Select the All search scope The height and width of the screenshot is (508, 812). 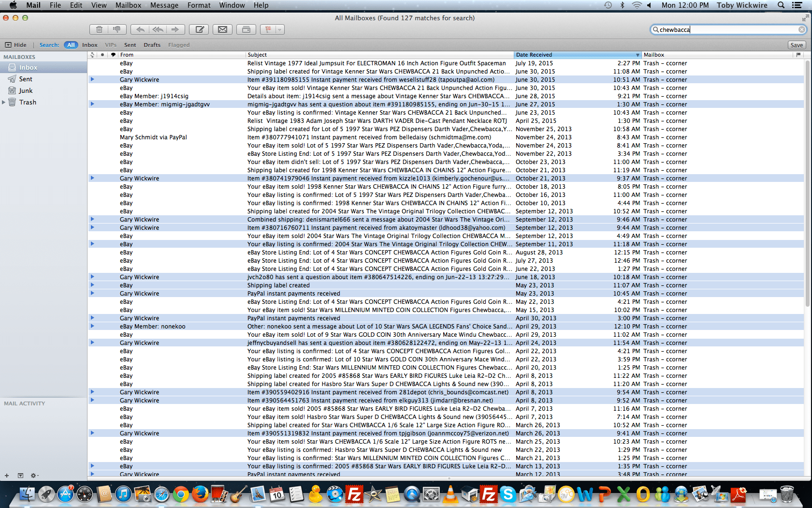(71, 45)
